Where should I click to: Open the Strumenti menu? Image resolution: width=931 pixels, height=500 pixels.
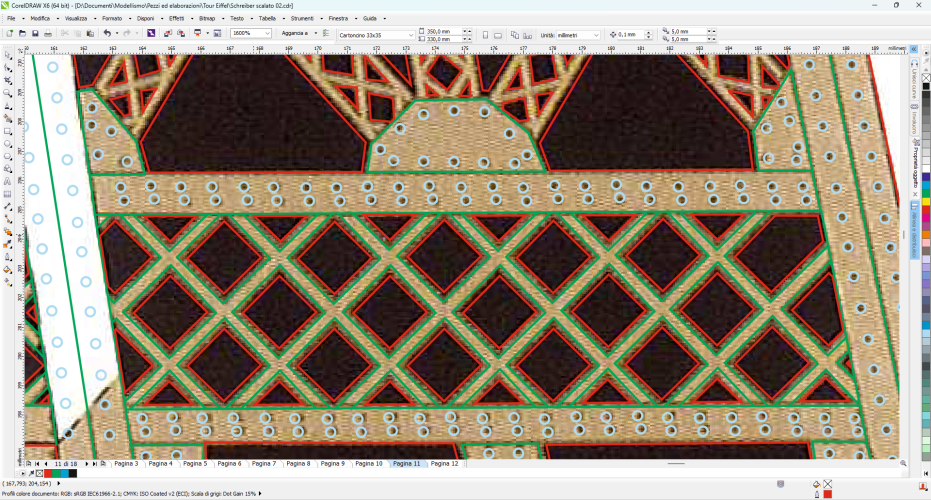302,18
